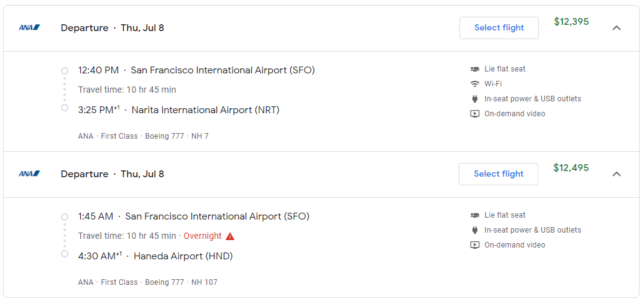This screenshot has height=301, width=644.
Task: Click the in-seat power plug icon for NH 7
Action: [475, 99]
